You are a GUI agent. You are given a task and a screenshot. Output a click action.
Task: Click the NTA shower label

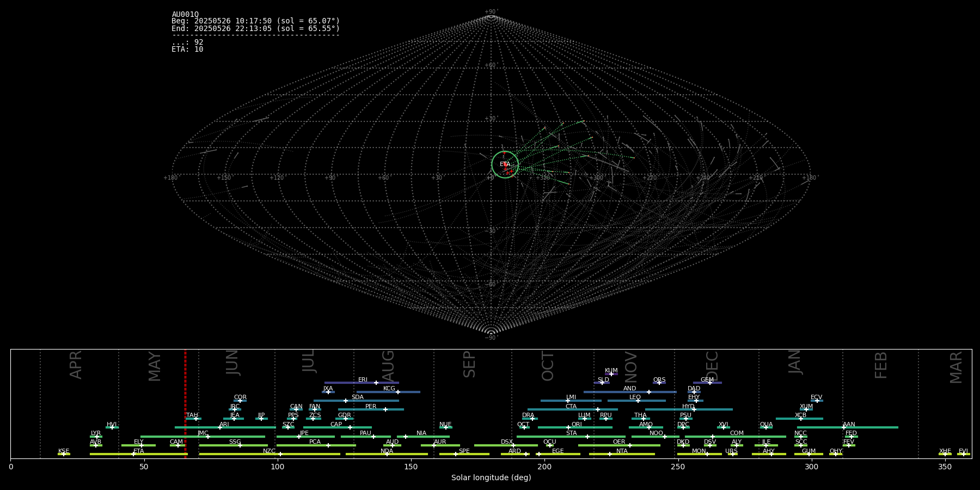(622, 451)
